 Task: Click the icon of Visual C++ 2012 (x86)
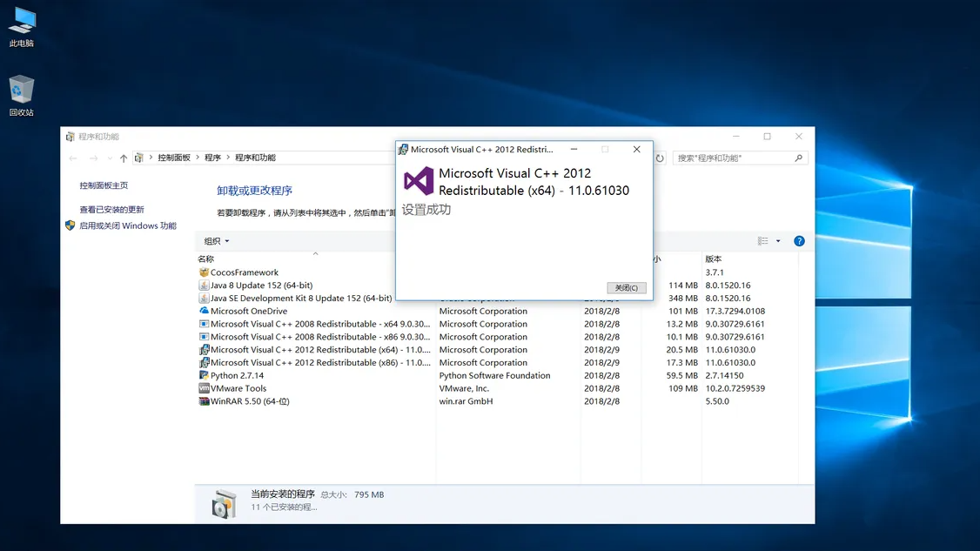[x=204, y=363]
